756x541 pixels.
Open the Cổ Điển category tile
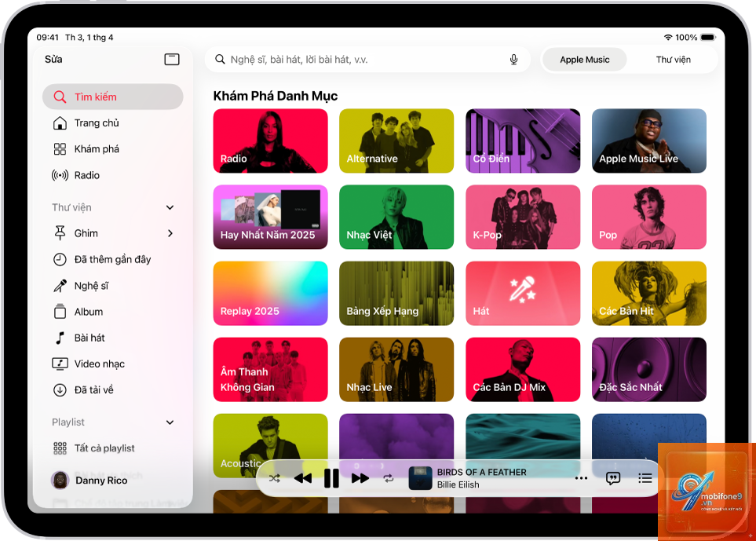click(523, 141)
